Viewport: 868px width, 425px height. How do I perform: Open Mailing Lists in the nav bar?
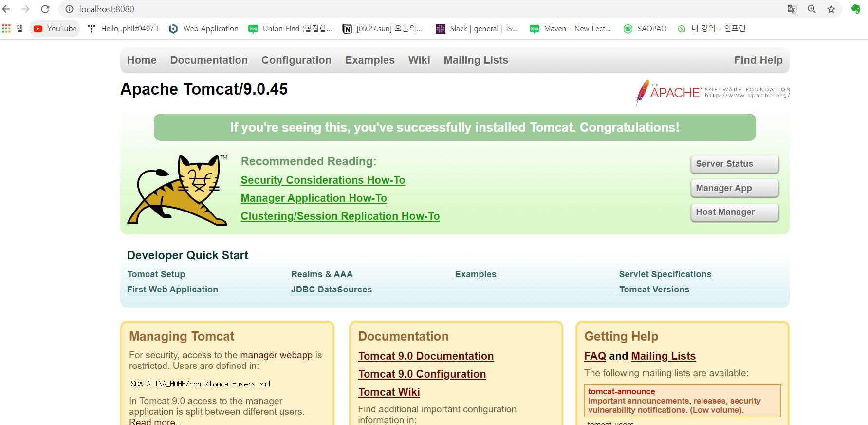(476, 60)
